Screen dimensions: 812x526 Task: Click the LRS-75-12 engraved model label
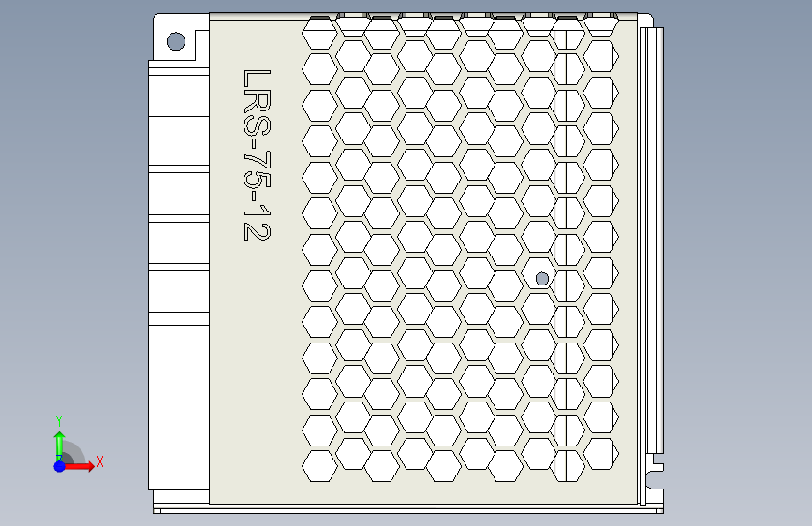(257, 154)
